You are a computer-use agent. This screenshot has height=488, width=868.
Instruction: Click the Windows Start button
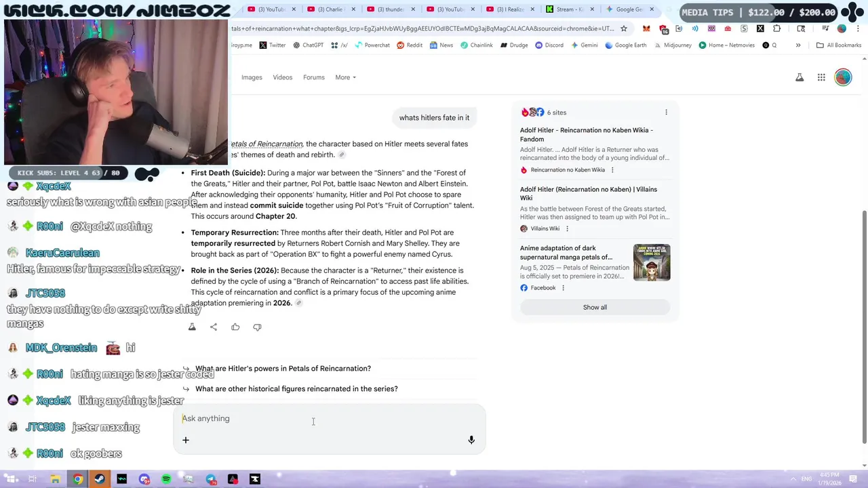12,479
